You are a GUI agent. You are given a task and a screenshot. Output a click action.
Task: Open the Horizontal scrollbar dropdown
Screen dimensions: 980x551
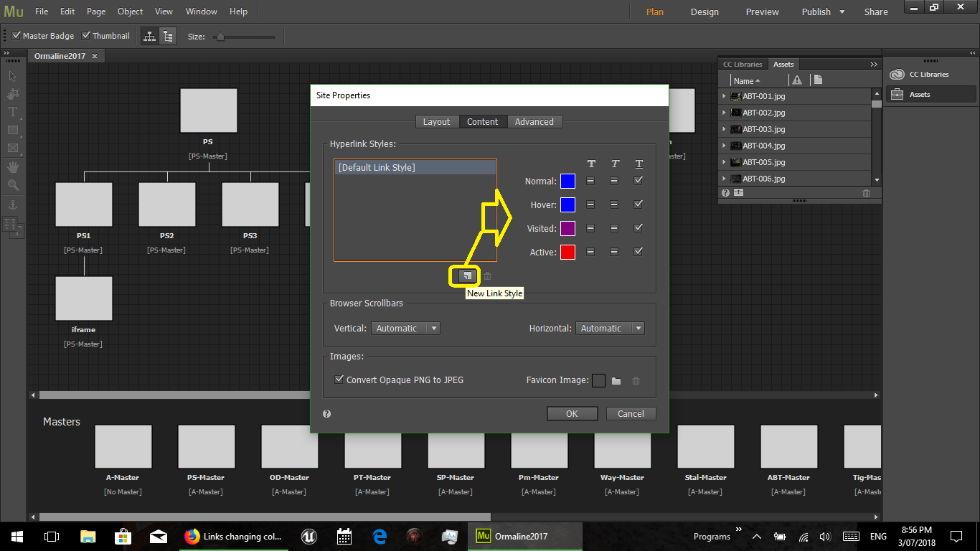click(x=610, y=329)
